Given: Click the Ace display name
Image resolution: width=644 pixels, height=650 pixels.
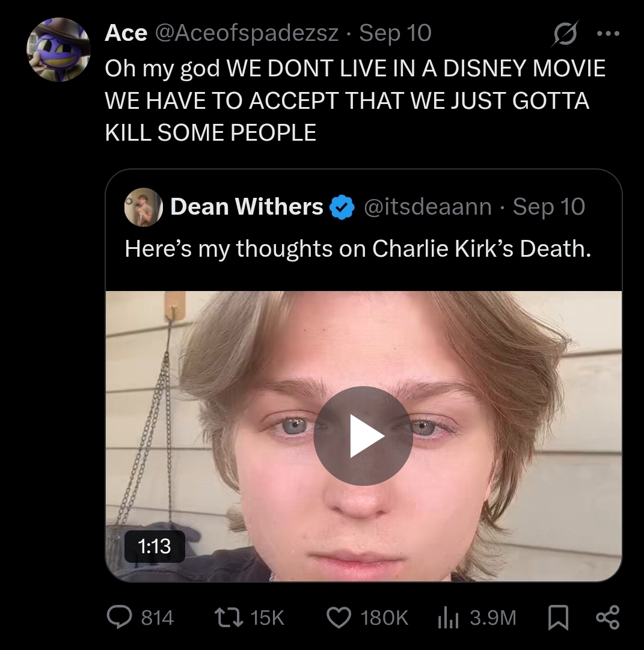Looking at the screenshot, I should pos(126,33).
